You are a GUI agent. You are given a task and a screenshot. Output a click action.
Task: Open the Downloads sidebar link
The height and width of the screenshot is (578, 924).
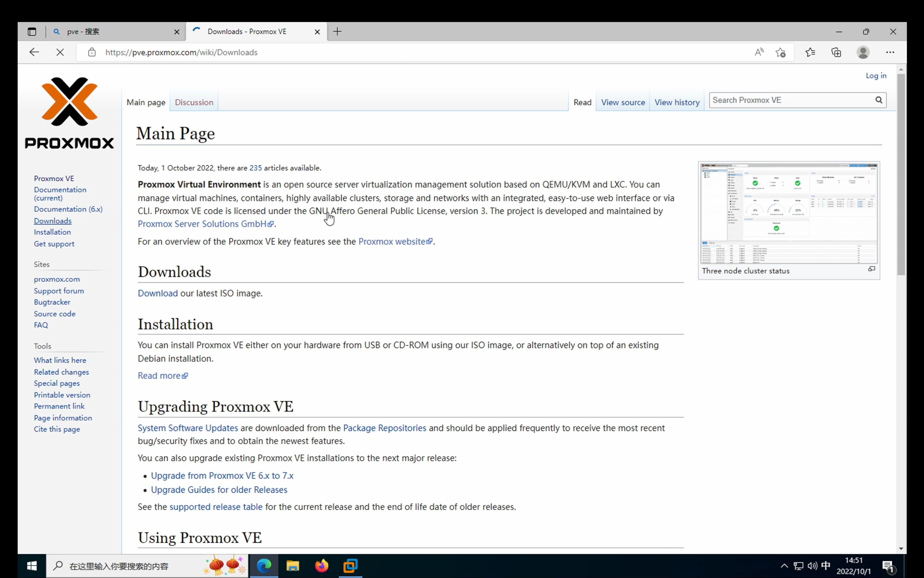[53, 221]
